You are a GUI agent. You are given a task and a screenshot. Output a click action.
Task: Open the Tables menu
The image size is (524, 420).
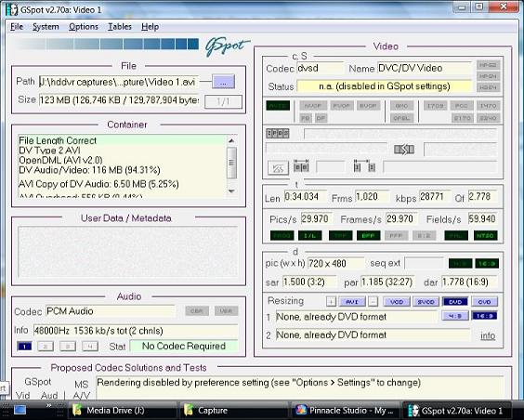point(120,26)
